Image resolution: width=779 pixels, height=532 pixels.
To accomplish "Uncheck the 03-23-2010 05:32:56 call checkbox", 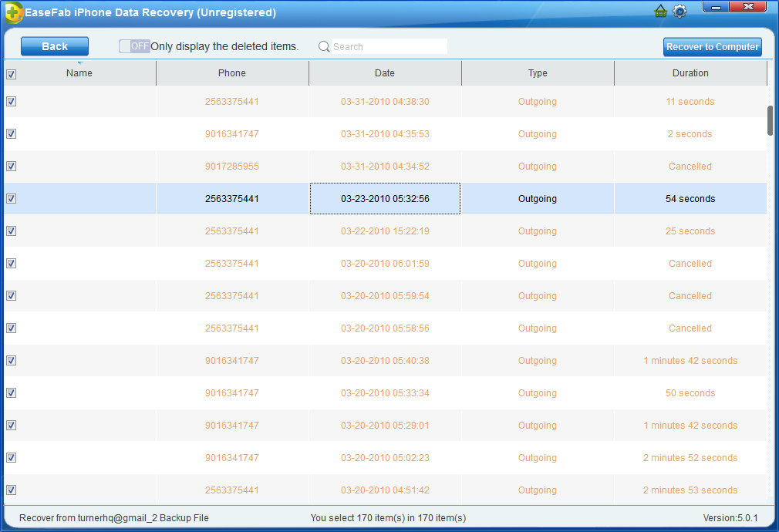I will [x=11, y=198].
